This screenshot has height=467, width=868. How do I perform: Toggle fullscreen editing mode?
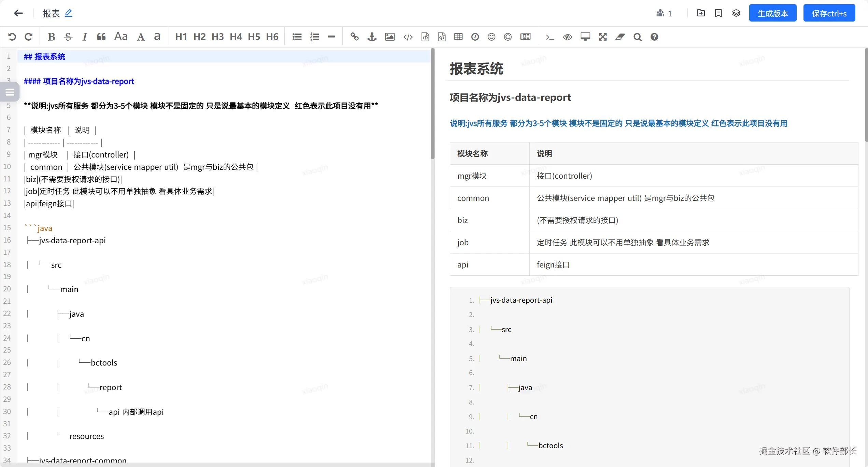pos(602,37)
